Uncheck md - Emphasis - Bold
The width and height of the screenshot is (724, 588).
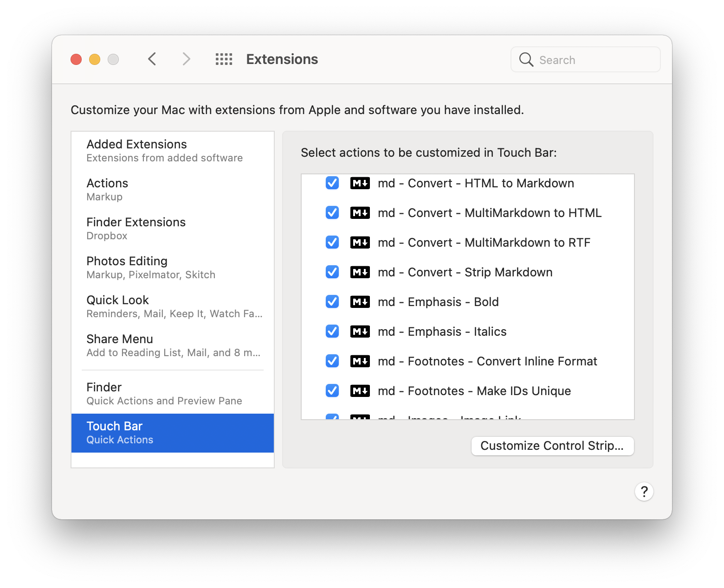click(x=332, y=302)
